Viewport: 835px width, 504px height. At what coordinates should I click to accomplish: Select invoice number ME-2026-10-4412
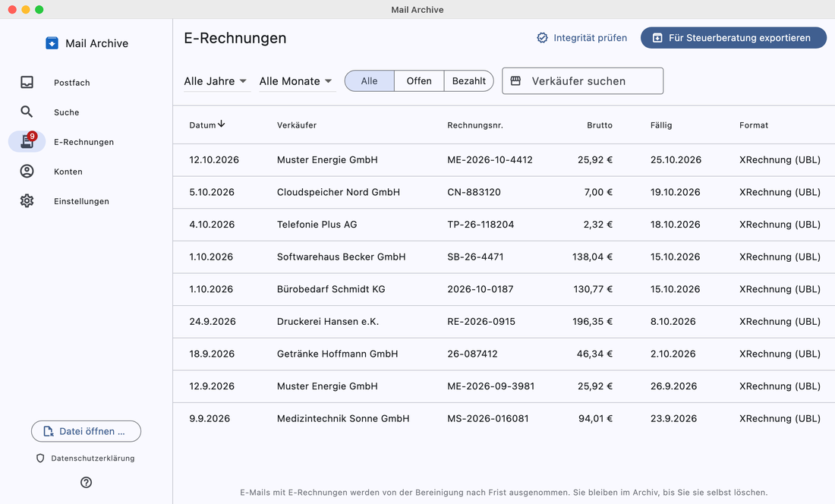[x=490, y=159]
